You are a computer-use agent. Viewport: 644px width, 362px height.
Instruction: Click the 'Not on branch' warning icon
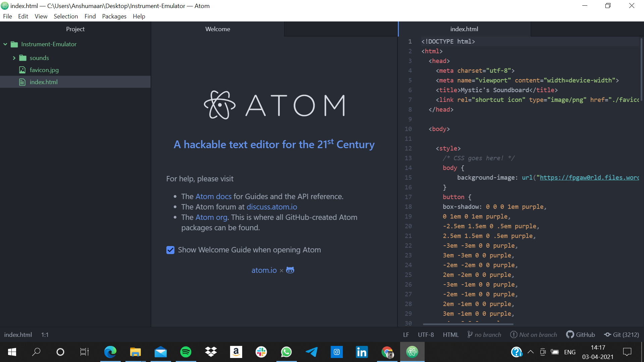click(514, 335)
